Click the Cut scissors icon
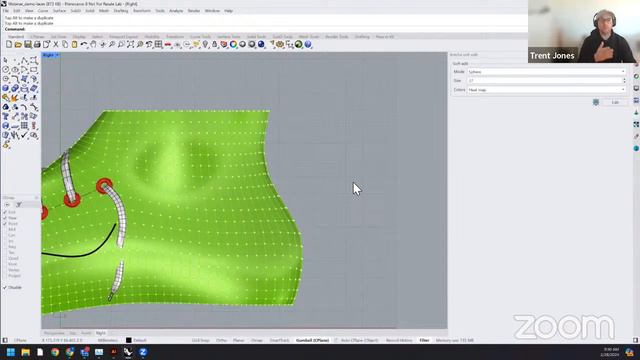Viewport: 640px width, 360px height. [x=56, y=44]
